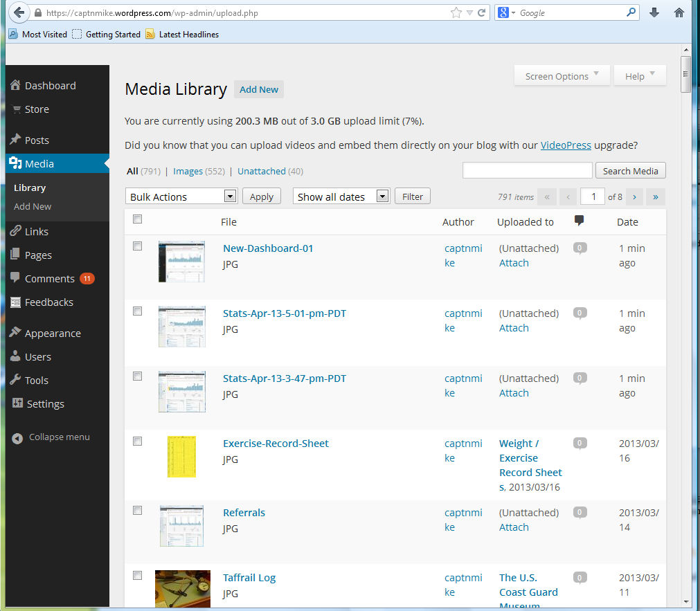
Task: Click the Search Media text field
Action: pos(527,170)
